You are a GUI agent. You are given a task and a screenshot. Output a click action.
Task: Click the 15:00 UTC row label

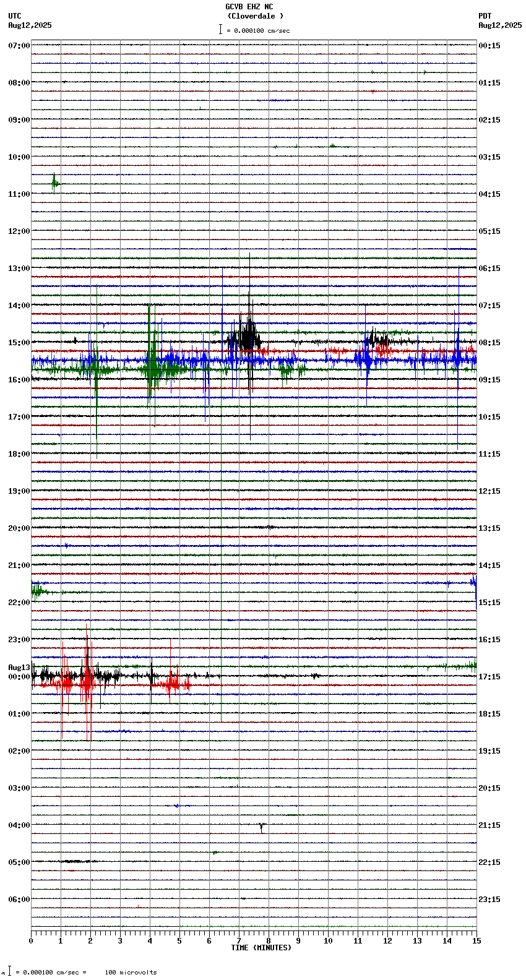click(x=19, y=343)
